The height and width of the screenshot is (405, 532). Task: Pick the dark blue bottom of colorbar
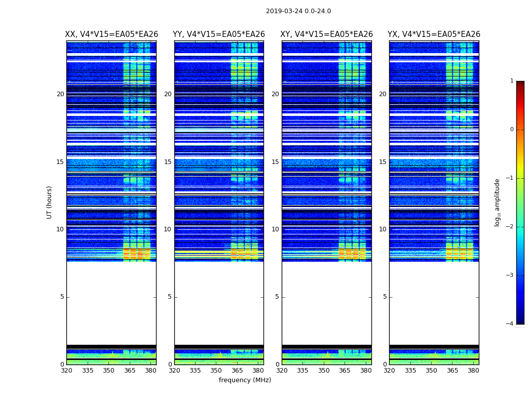coord(520,320)
